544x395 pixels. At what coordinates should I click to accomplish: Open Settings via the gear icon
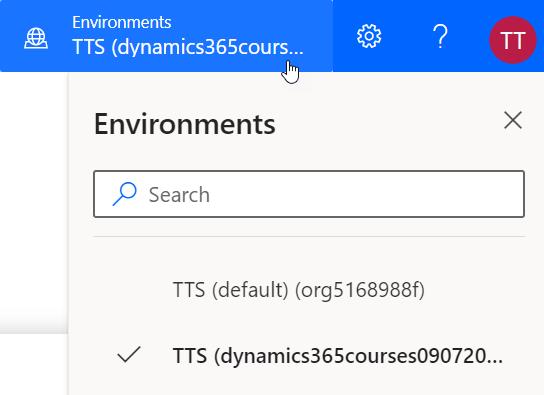[x=369, y=36]
